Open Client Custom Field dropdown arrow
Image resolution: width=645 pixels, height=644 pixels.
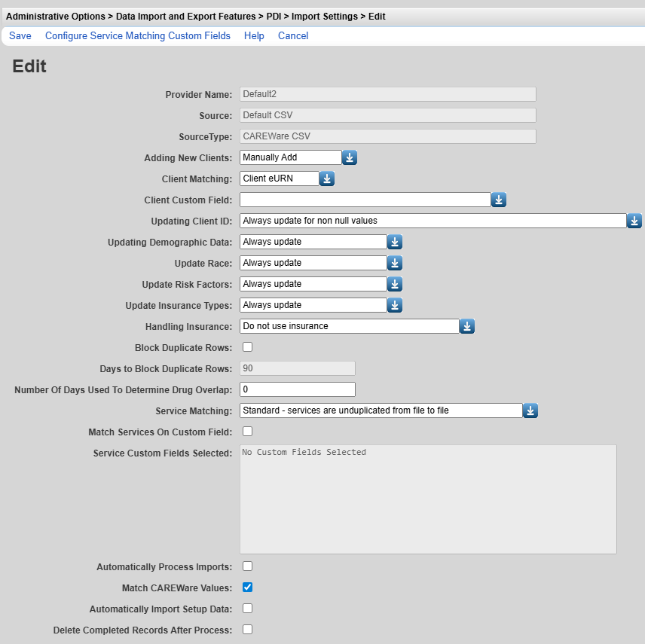499,200
